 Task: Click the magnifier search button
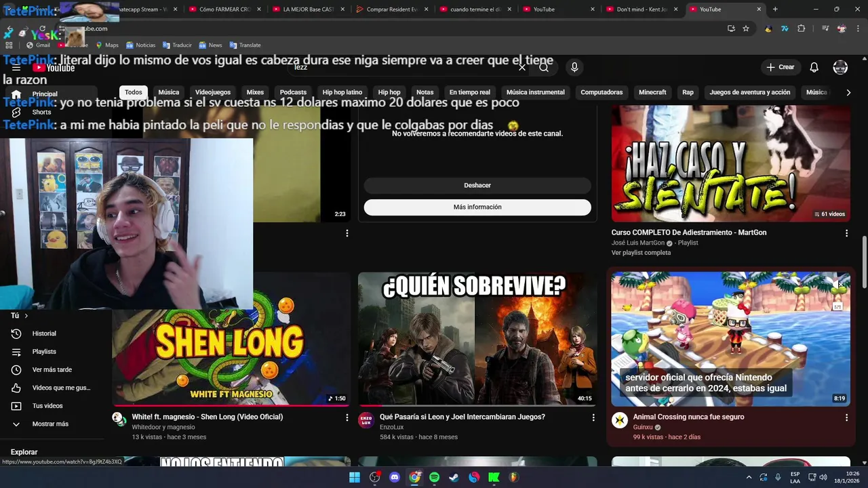(x=544, y=67)
